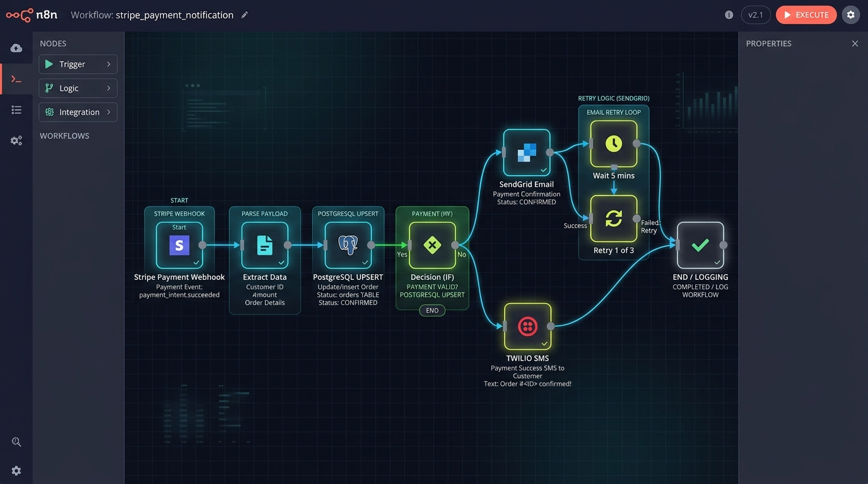Click the "Payment Confirmation" text
The image size is (868, 484).
527,194
